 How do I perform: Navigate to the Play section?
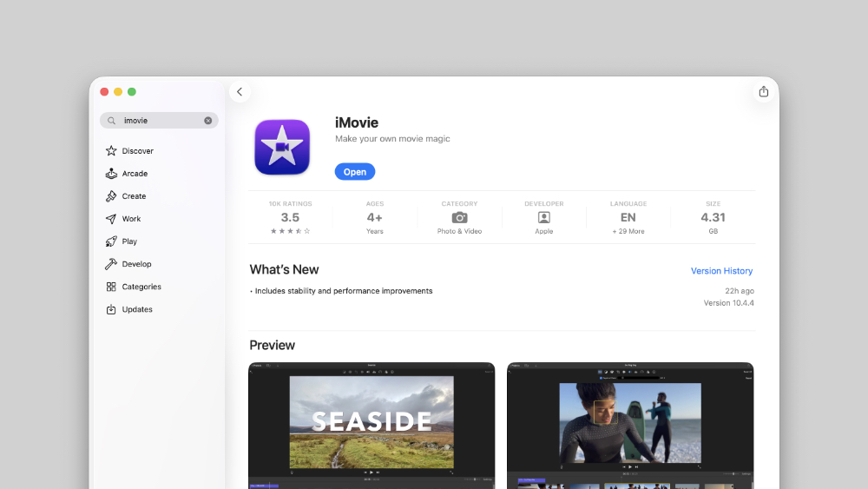(129, 241)
